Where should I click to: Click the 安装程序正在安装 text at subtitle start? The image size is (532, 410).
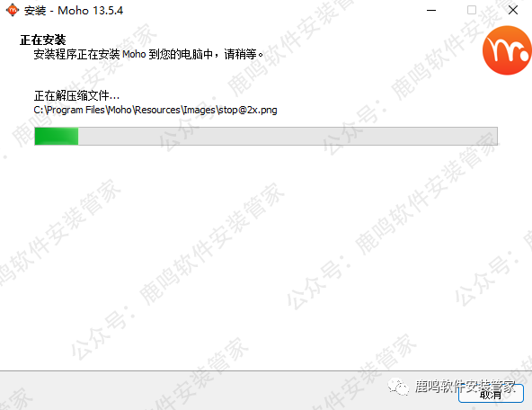[x=76, y=54]
